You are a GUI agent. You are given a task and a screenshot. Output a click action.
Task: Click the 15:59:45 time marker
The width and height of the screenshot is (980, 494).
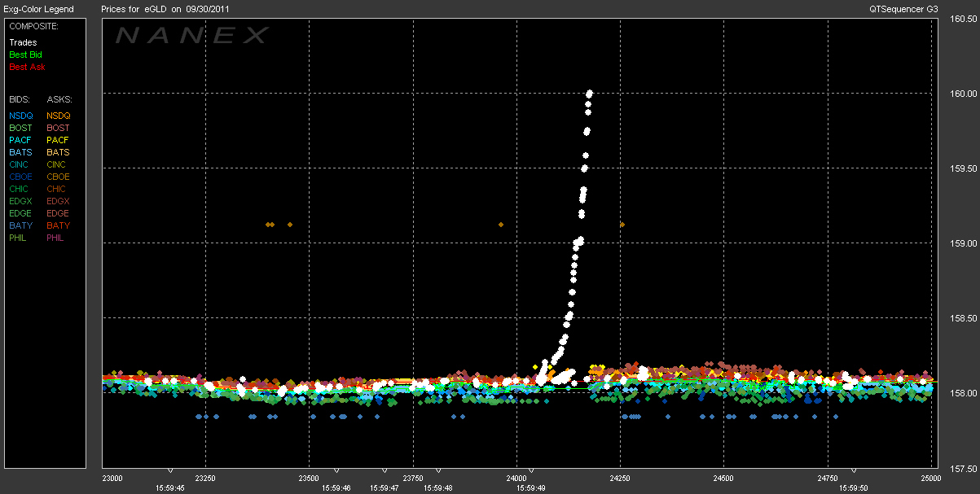[x=170, y=488]
